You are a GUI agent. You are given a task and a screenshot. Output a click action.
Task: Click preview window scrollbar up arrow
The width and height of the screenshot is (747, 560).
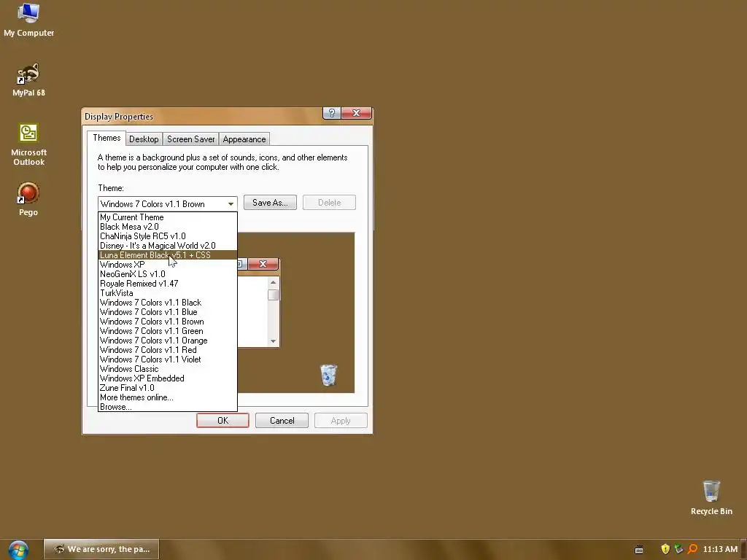point(273,282)
